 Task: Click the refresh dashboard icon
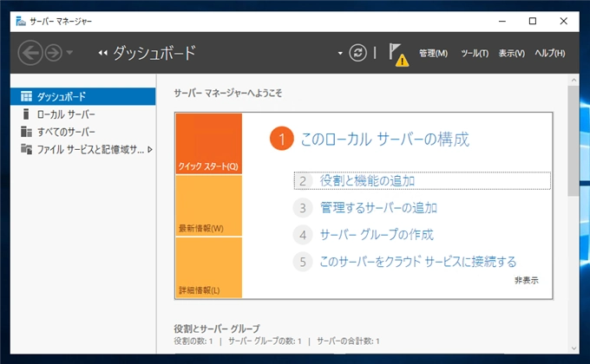pyautogui.click(x=357, y=53)
